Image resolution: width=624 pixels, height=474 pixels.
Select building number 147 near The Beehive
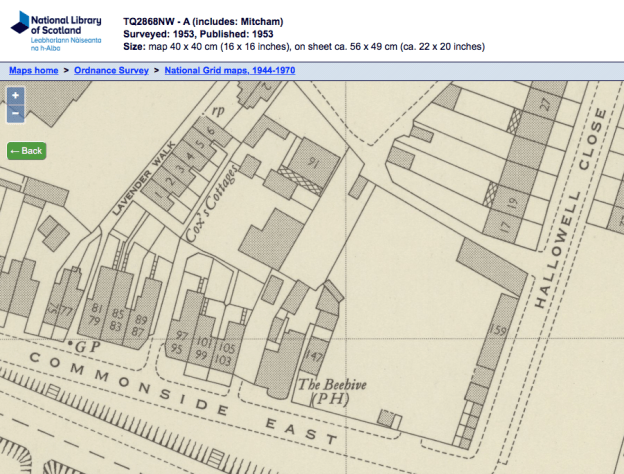pyautogui.click(x=315, y=356)
